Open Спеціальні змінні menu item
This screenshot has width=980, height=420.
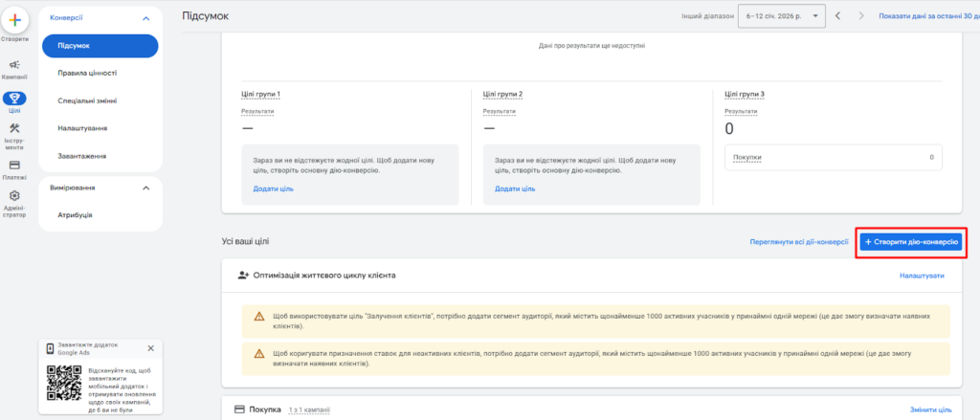(x=87, y=100)
